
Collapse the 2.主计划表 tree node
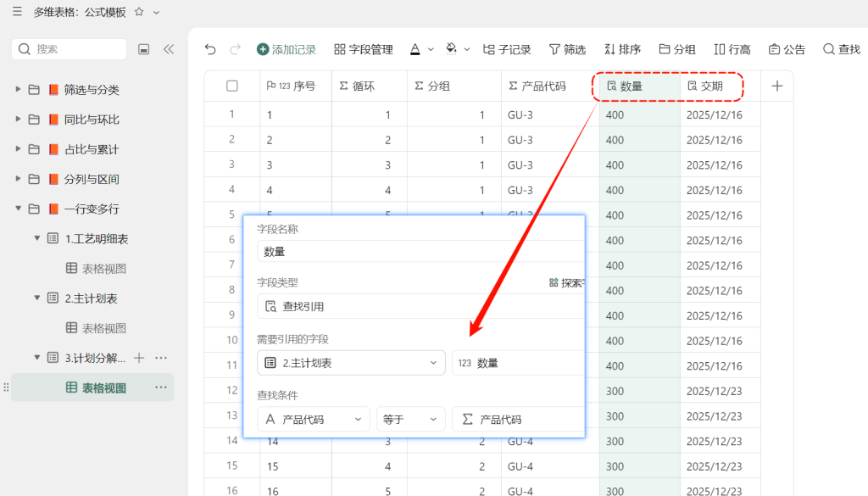click(x=37, y=298)
